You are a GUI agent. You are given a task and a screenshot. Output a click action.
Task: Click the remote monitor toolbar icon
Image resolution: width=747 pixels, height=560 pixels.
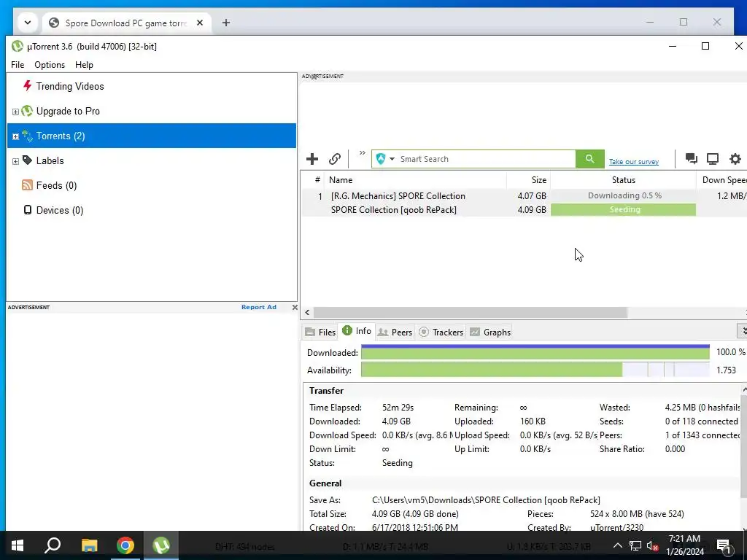coord(713,158)
